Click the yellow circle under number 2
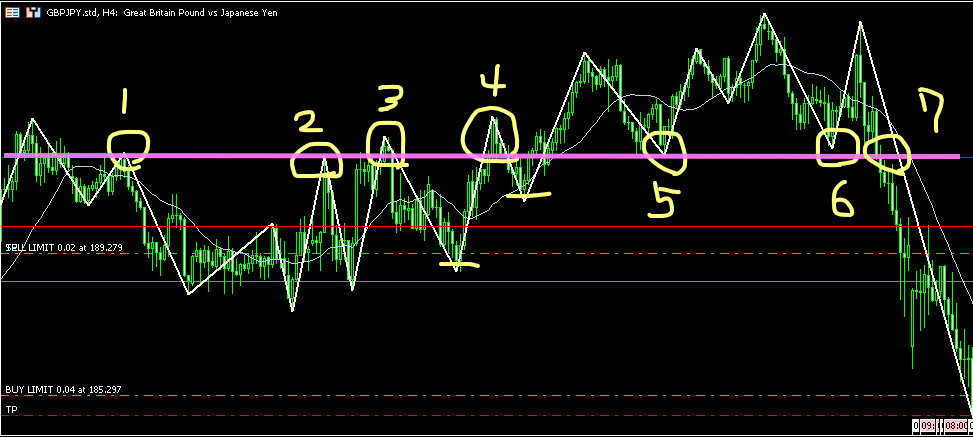 pyautogui.click(x=319, y=160)
